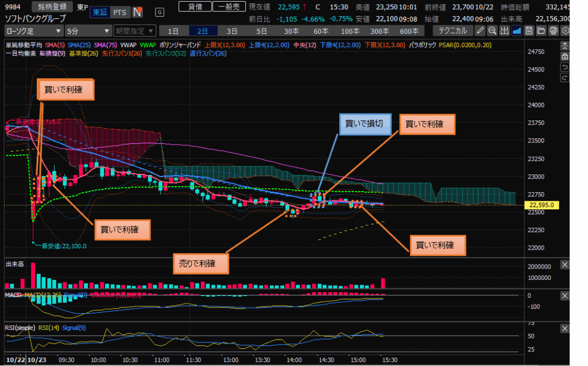588x366 pixels.
Task: Toggle the G indicator box
Action: tap(159, 12)
